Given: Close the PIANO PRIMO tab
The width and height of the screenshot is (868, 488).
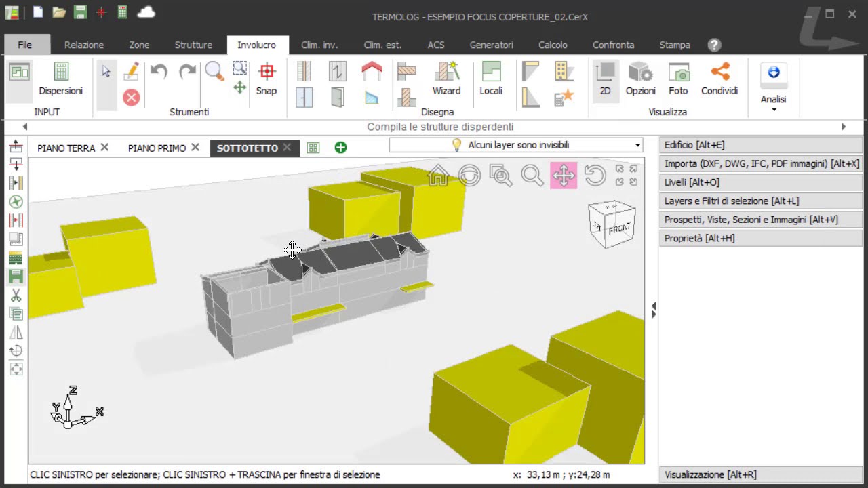Looking at the screenshot, I should [x=195, y=147].
